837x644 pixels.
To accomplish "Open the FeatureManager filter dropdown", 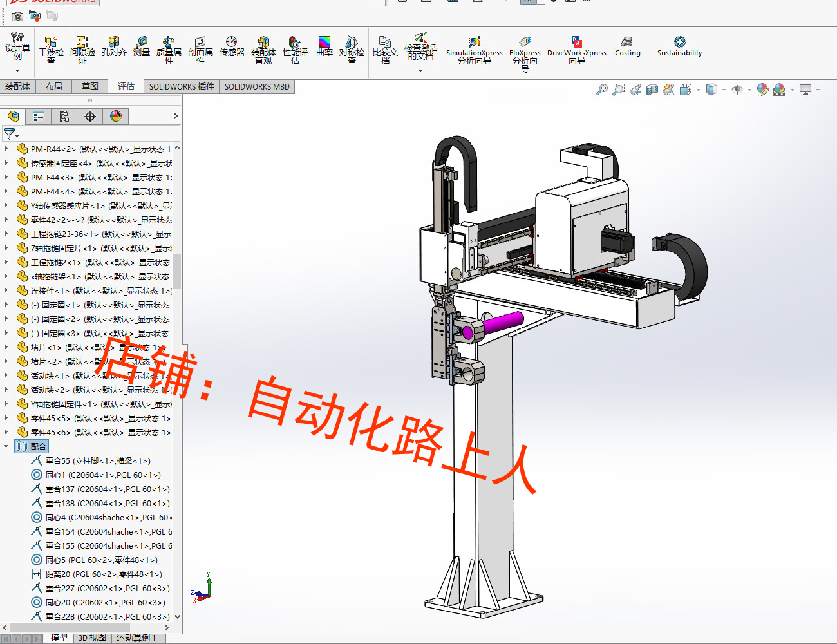I will coord(17,135).
